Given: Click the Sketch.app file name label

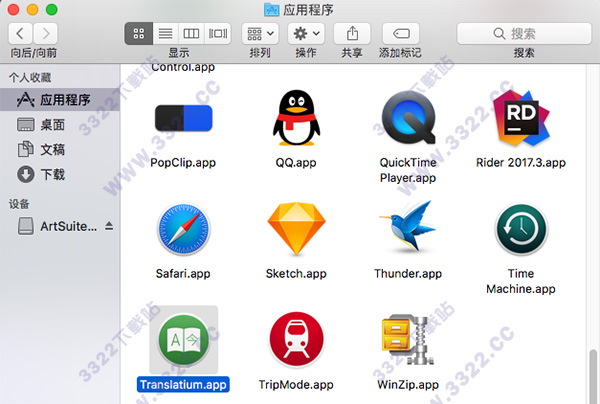Looking at the screenshot, I should pos(296,274).
